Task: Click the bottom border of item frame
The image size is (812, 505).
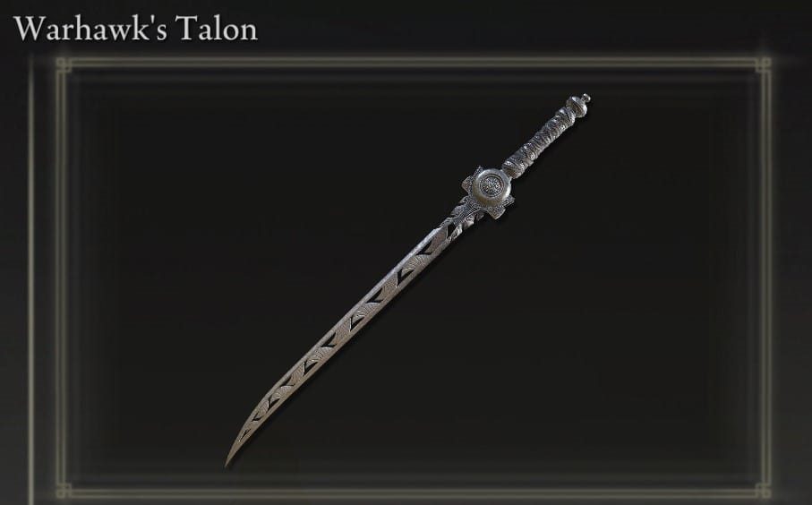Action: click(x=414, y=491)
